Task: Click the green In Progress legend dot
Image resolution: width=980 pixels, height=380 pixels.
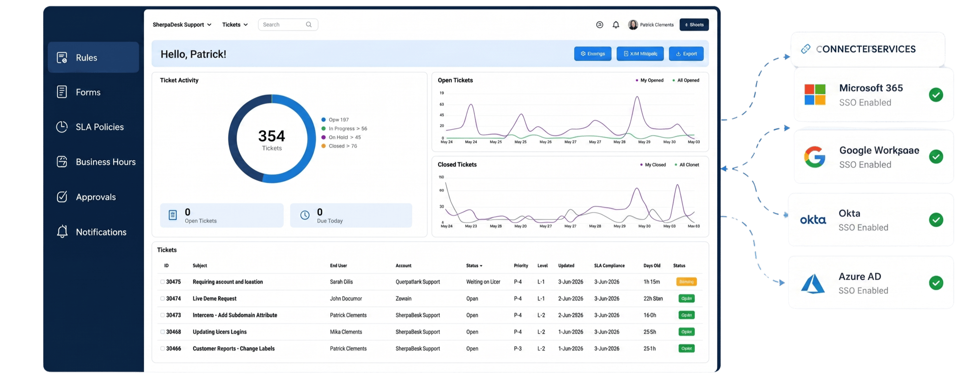Action: click(x=323, y=129)
